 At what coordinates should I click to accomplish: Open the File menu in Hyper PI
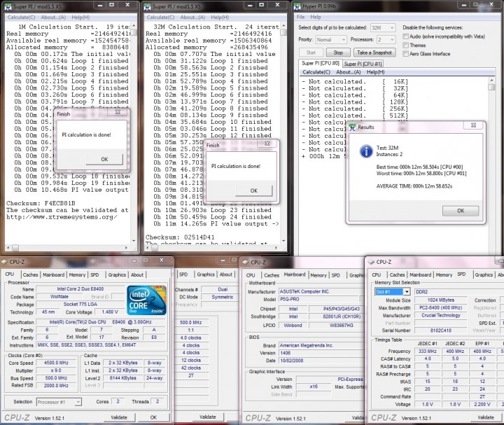300,17
